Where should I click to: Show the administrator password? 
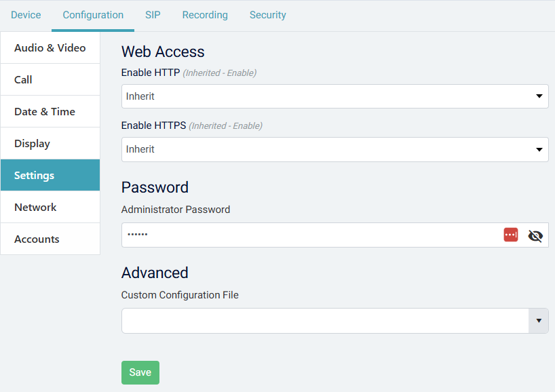point(535,235)
